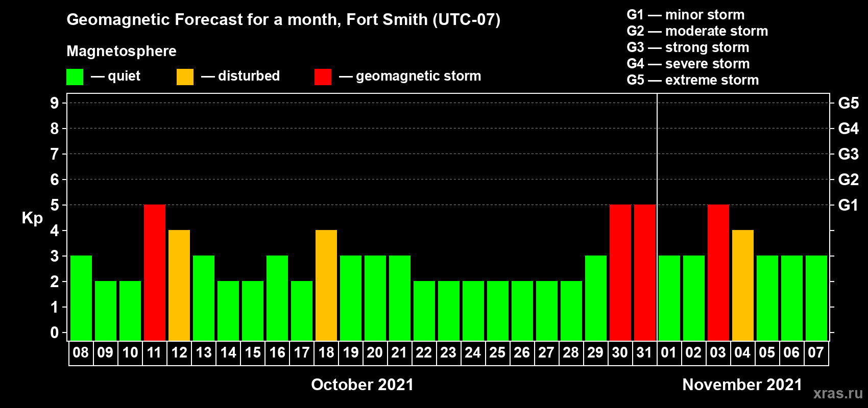Click the red bar for October 30

click(620, 273)
